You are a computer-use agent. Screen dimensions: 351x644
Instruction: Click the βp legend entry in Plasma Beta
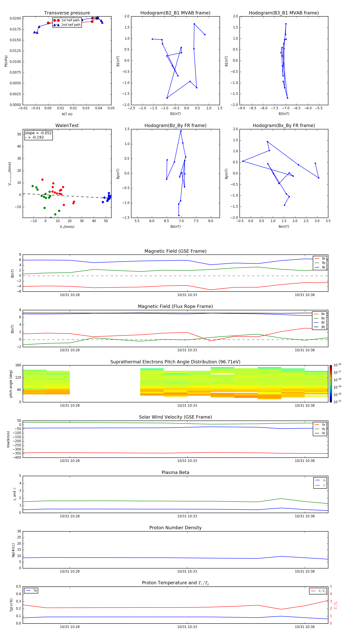(321, 480)
